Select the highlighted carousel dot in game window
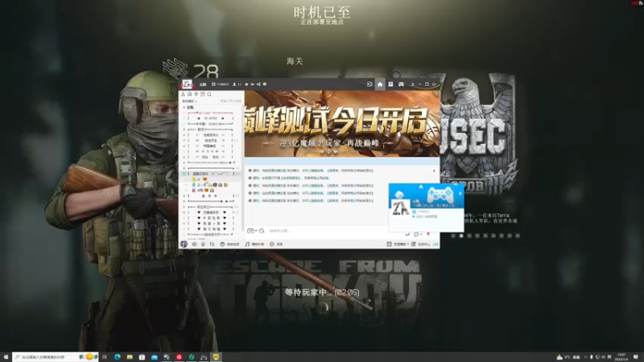The height and width of the screenshot is (362, 644). coord(461,236)
